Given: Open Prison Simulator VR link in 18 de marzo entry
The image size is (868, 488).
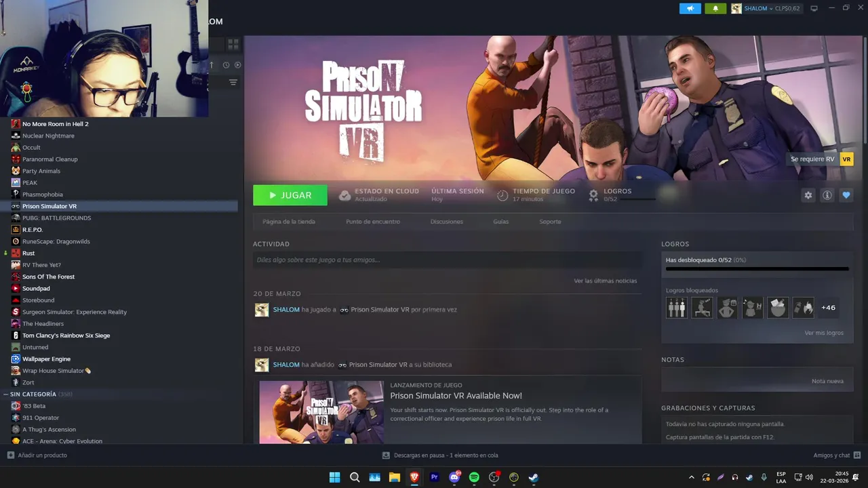Looking at the screenshot, I should coord(378,365).
